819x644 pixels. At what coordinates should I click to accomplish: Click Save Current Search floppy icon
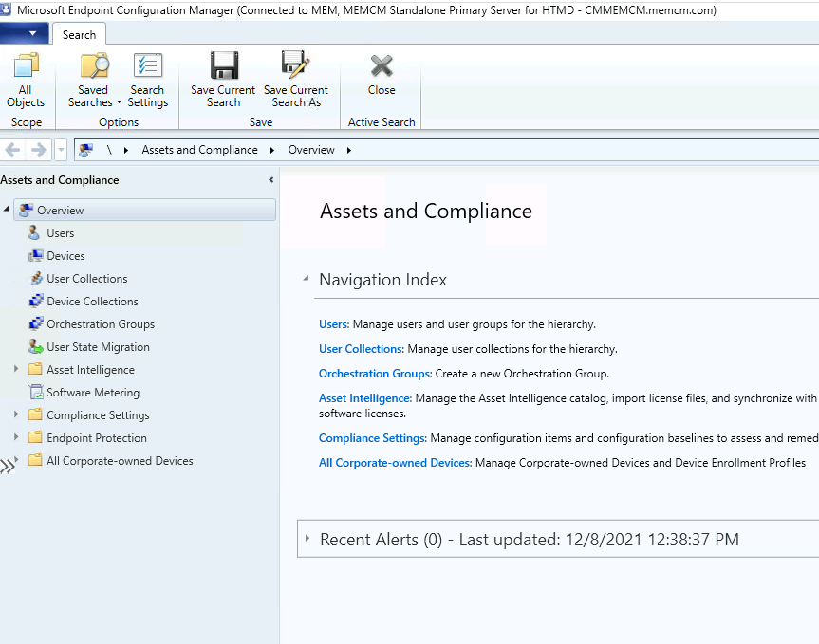tap(224, 65)
